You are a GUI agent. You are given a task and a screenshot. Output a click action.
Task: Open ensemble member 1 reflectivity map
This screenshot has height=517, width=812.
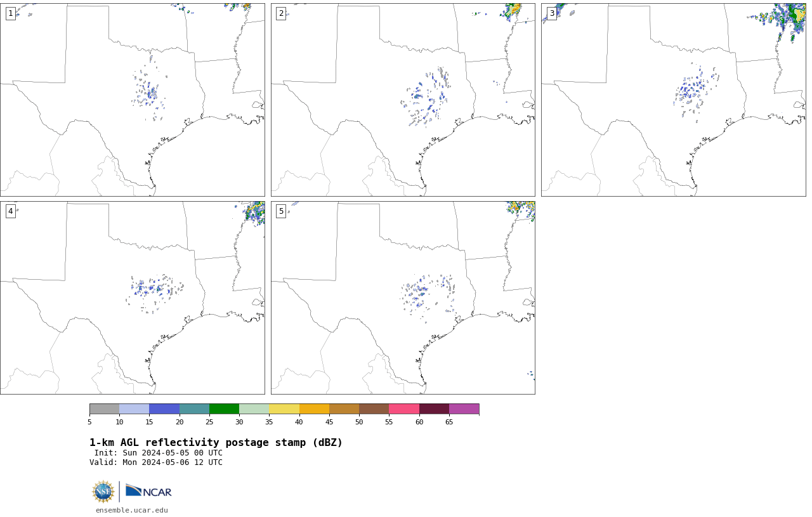click(133, 100)
